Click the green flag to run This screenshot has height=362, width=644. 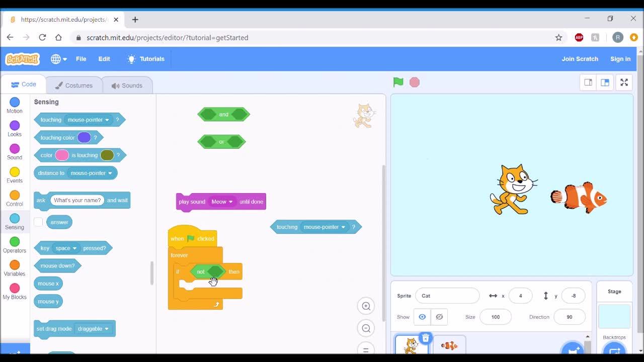[398, 82]
